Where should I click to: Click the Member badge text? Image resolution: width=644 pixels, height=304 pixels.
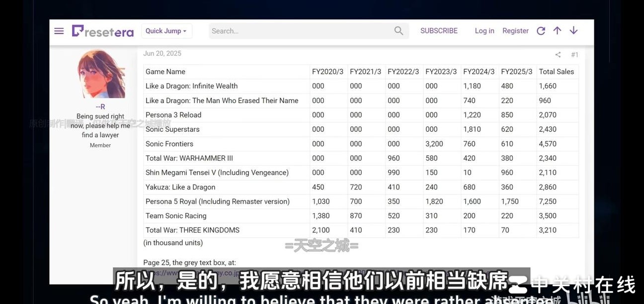click(100, 145)
